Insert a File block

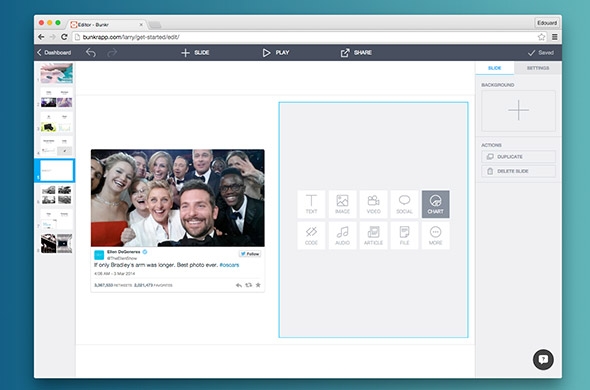(x=404, y=235)
